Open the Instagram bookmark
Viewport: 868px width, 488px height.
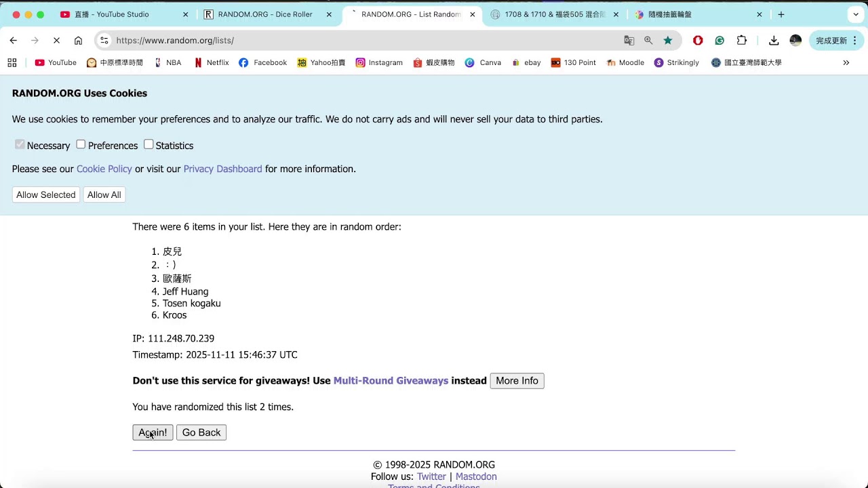379,62
